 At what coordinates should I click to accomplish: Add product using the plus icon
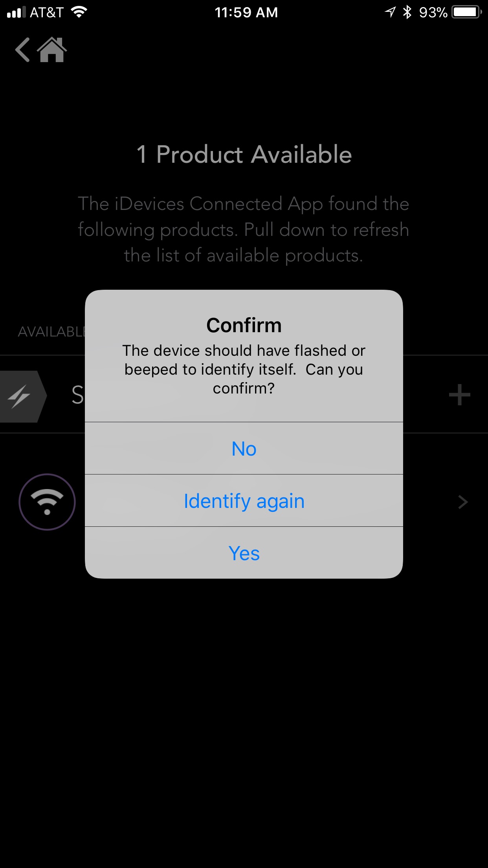coord(459,395)
